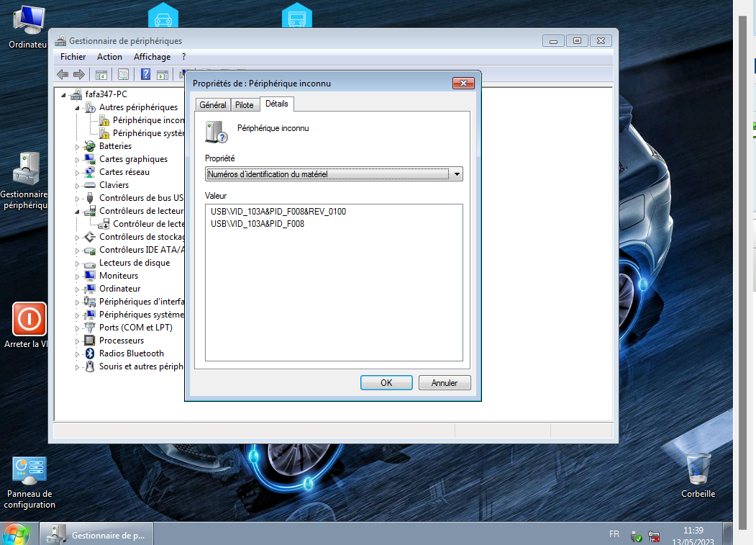Collapse the Autres périphériques node

click(77, 108)
